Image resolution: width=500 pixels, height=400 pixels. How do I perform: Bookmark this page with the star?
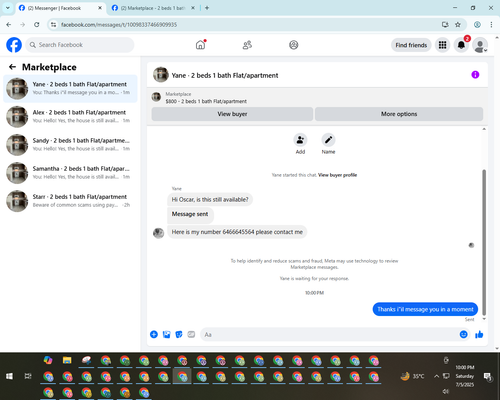458,25
